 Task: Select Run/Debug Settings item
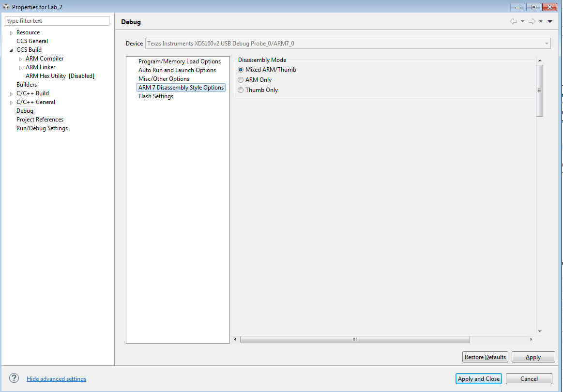(42, 128)
